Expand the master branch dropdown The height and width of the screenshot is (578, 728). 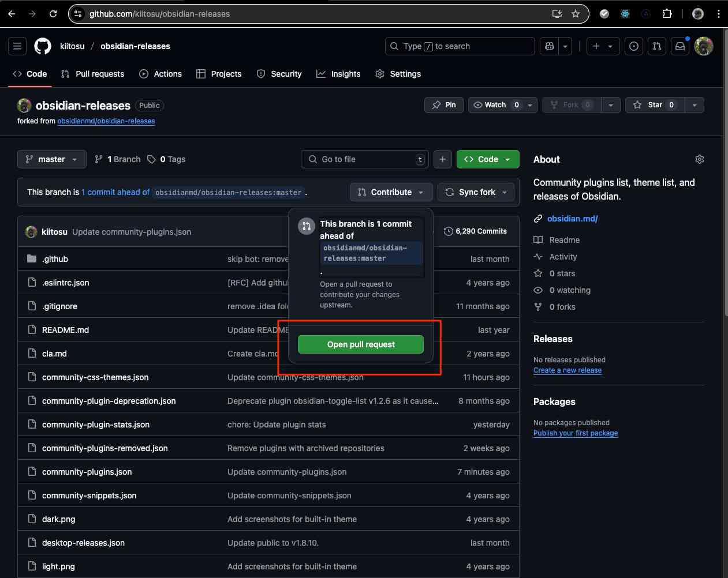click(x=51, y=159)
